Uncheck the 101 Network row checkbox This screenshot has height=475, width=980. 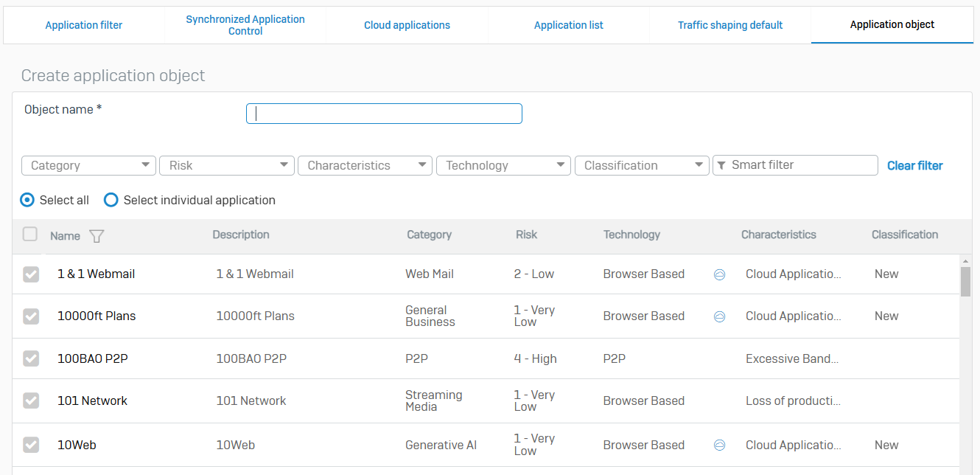(x=31, y=401)
